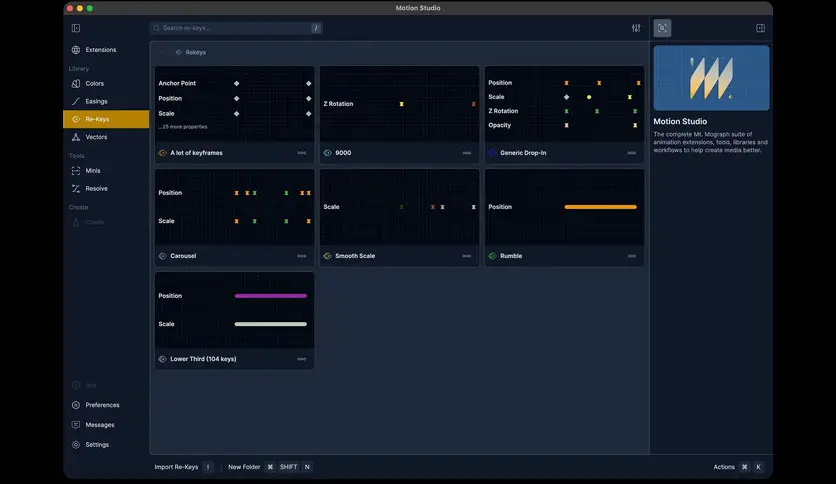This screenshot has height=484, width=836.
Task: Open more options for Generic Drop-In
Action: [x=632, y=153]
